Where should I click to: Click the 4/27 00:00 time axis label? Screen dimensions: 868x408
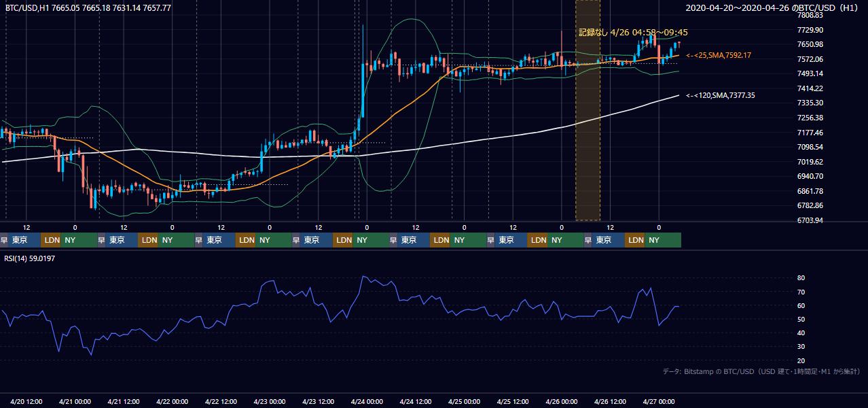click(659, 402)
